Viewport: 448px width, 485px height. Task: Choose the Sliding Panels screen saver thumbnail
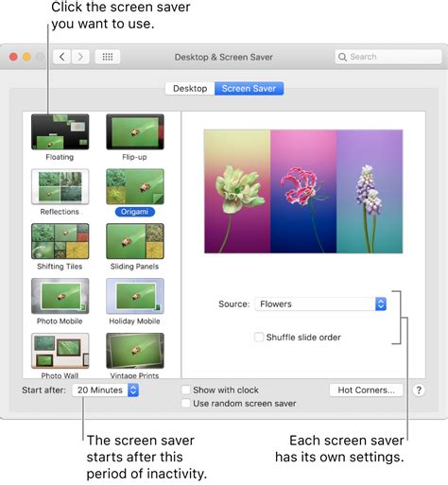(135, 241)
